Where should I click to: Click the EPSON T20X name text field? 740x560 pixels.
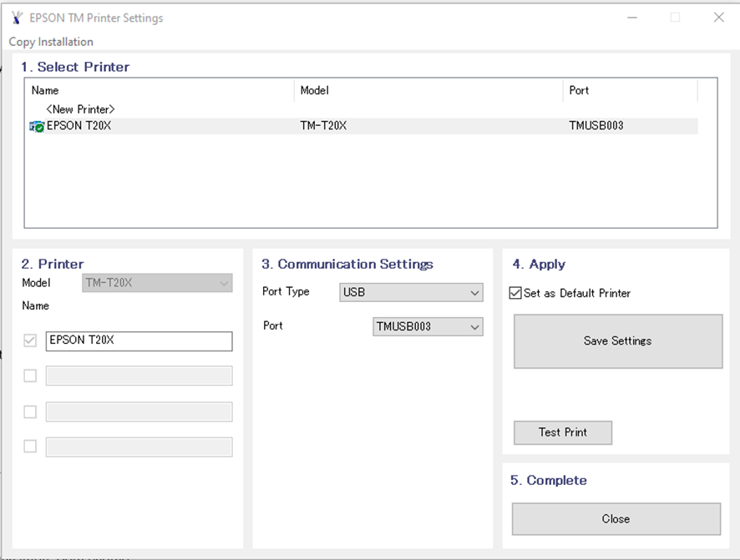[x=139, y=341]
